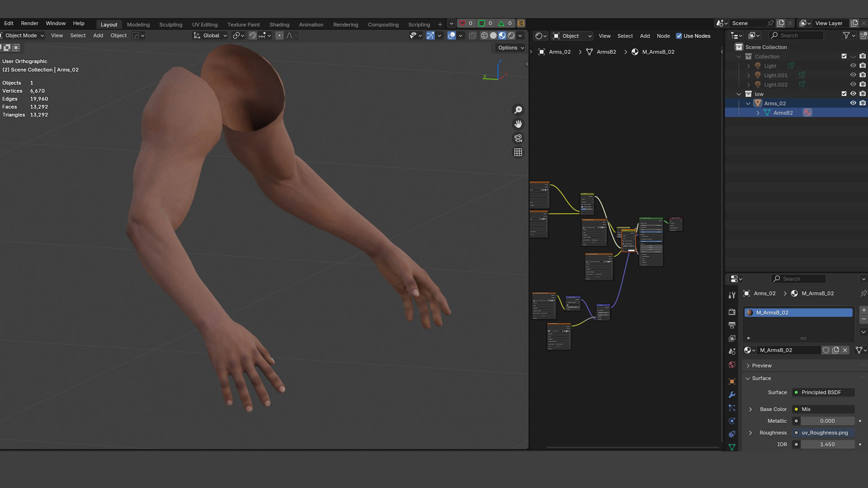This screenshot has width=868, height=488.
Task: Open the Physics properties tab
Action: 732,421
